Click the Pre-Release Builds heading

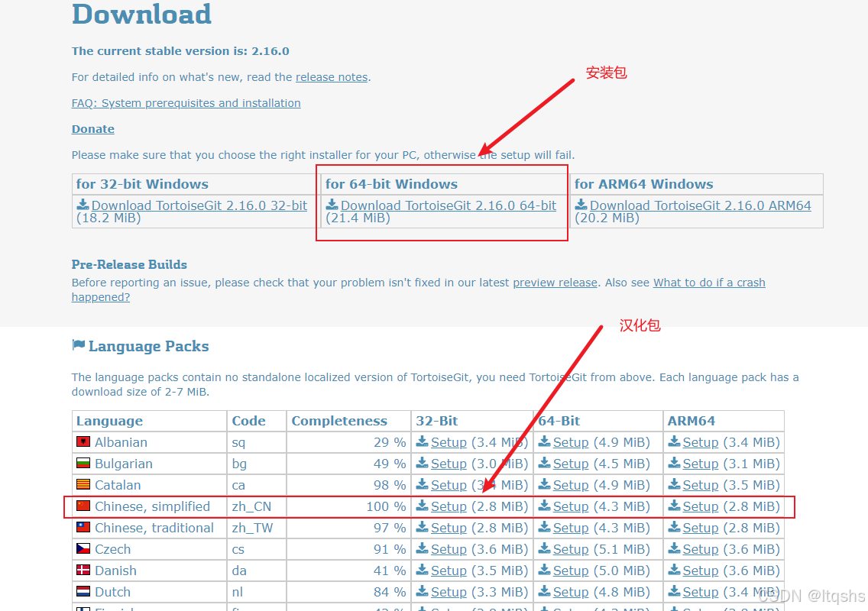coord(129,264)
